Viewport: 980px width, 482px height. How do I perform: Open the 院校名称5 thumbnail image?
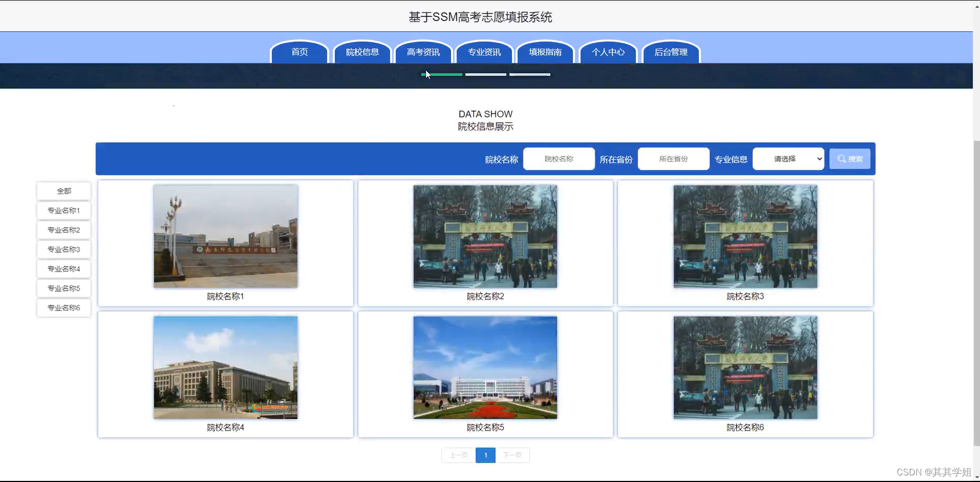point(485,367)
